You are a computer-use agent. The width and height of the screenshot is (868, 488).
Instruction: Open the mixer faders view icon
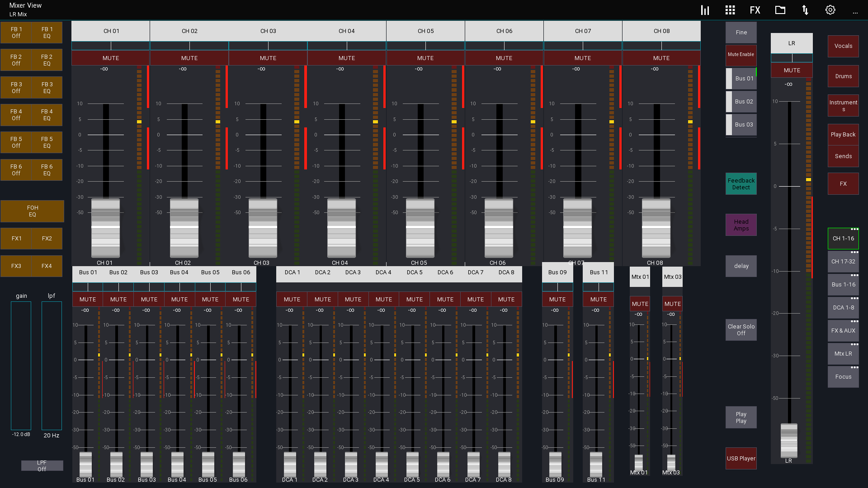coord(705,10)
